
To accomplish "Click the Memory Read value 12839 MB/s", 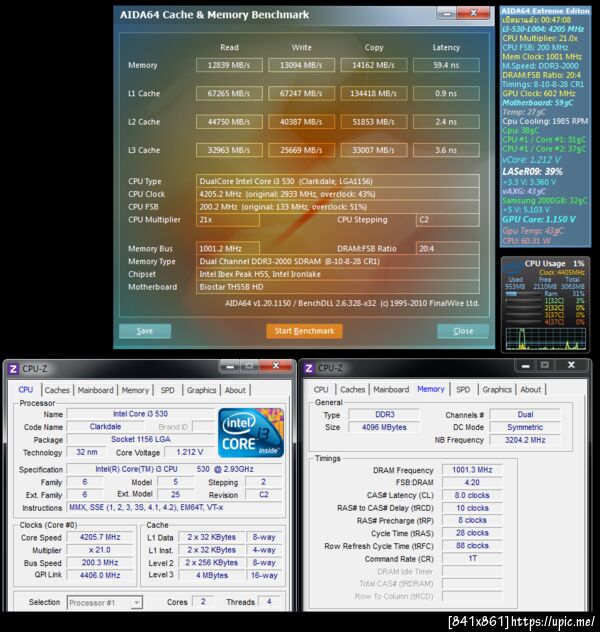I will point(229,65).
